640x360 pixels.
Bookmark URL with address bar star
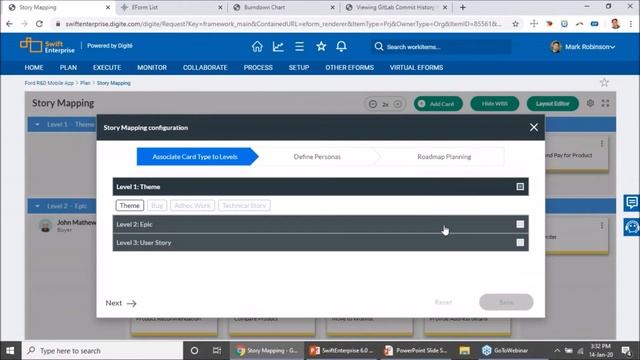[516, 24]
